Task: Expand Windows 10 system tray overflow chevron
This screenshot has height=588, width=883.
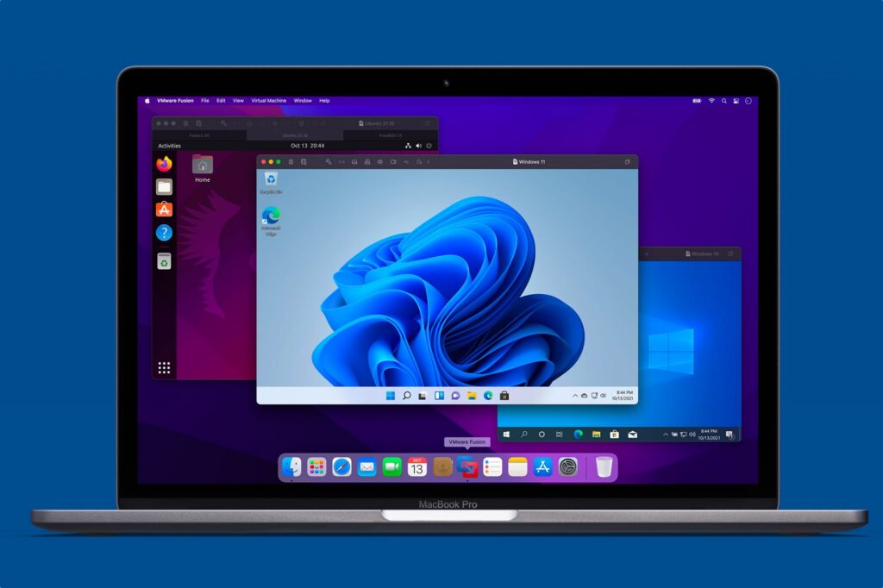Action: [667, 434]
